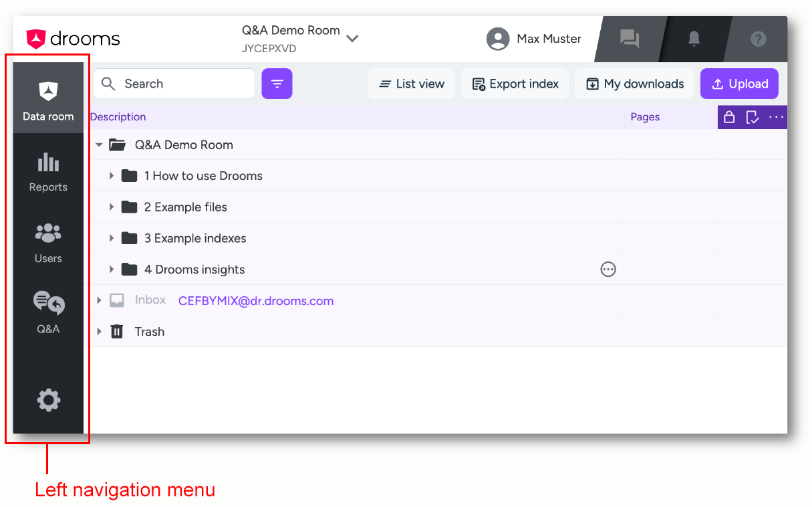The width and height of the screenshot is (812, 507).
Task: Click the Drooms logo
Action: (x=73, y=39)
